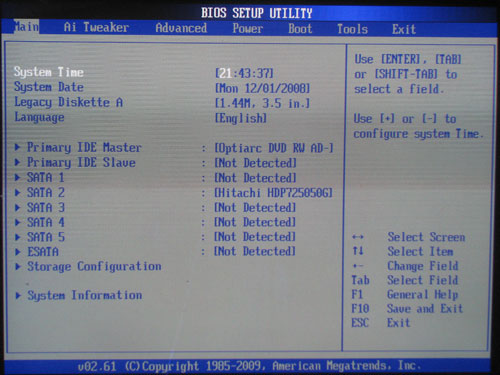Image resolution: width=500 pixels, height=375 pixels.
Task: Select the System Date label
Action: click(49, 87)
